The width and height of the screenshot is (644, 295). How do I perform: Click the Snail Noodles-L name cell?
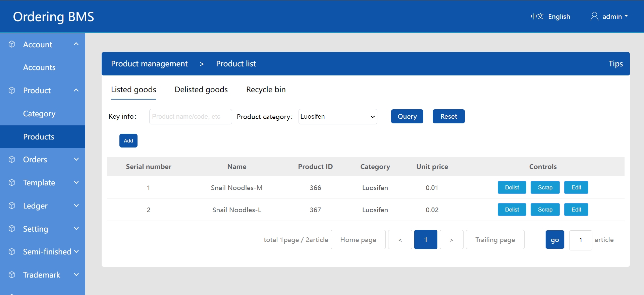[x=237, y=210]
